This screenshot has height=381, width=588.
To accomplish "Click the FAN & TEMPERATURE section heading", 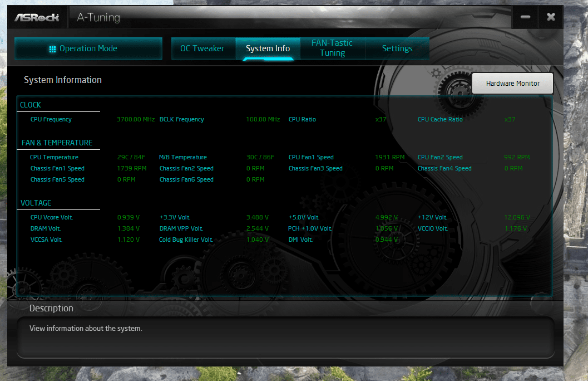I will pos(57,143).
